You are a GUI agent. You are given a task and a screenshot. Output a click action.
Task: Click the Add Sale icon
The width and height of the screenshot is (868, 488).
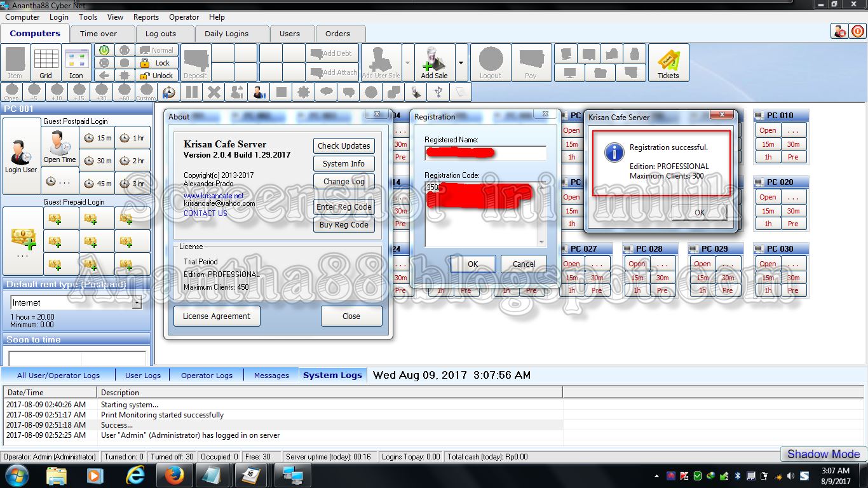[x=435, y=63]
